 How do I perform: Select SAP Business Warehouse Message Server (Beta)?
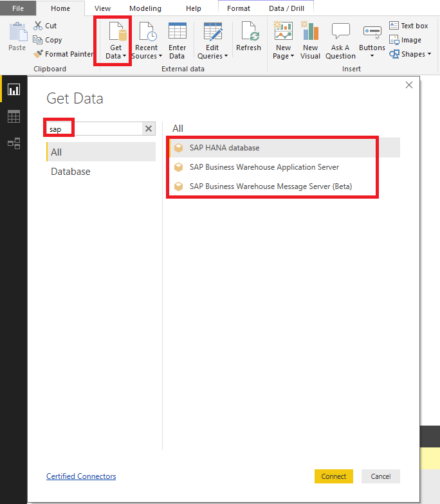coord(270,186)
